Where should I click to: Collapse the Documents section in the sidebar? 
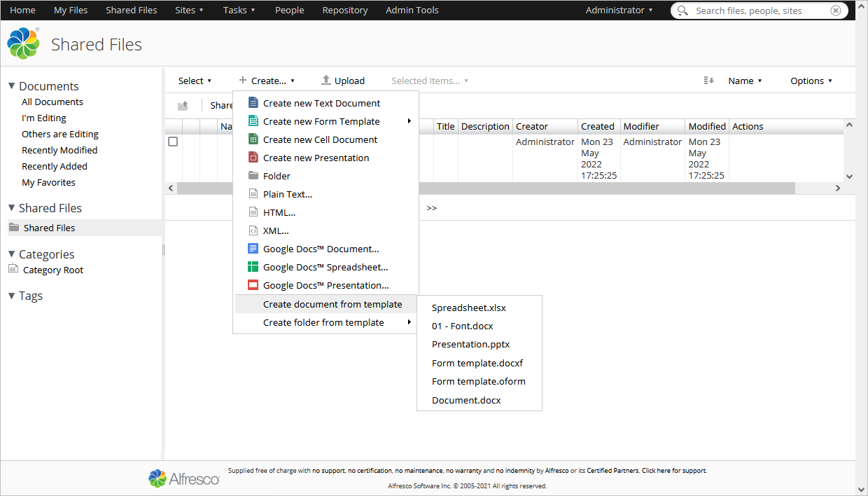[11, 86]
